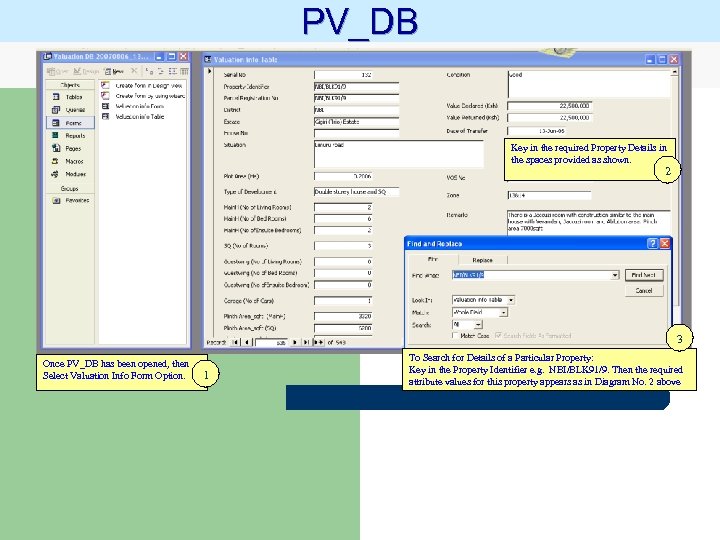The height and width of the screenshot is (540, 720).
Task: Click New in the database window toolbar
Action: pos(114,71)
